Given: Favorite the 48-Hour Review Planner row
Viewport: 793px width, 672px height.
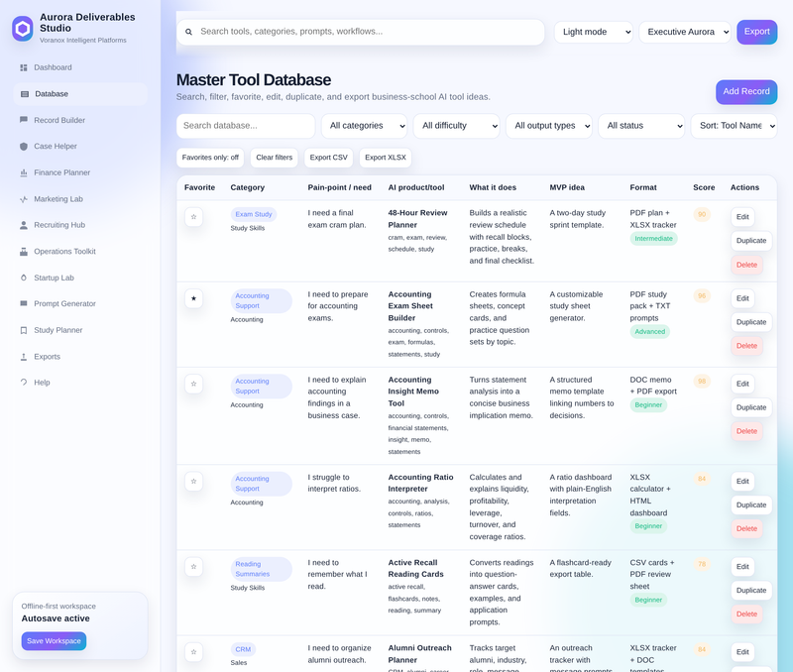Looking at the screenshot, I should [193, 217].
